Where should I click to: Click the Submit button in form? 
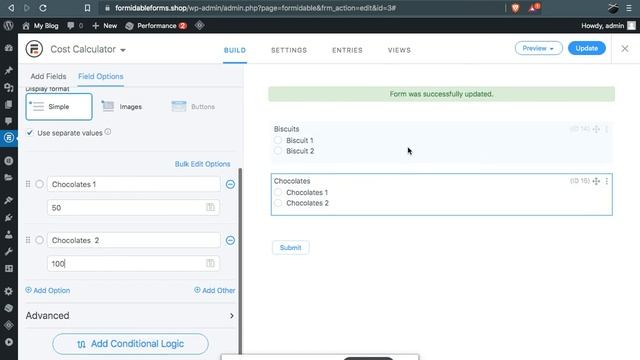coord(290,247)
